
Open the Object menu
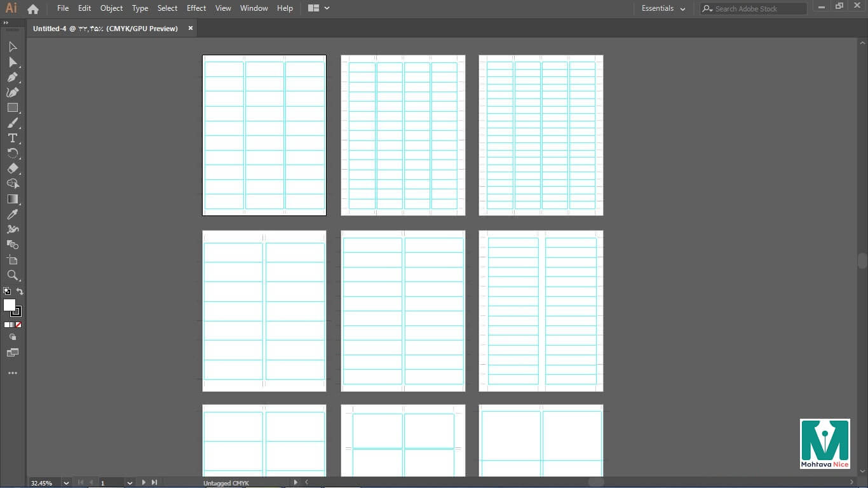[x=111, y=8]
